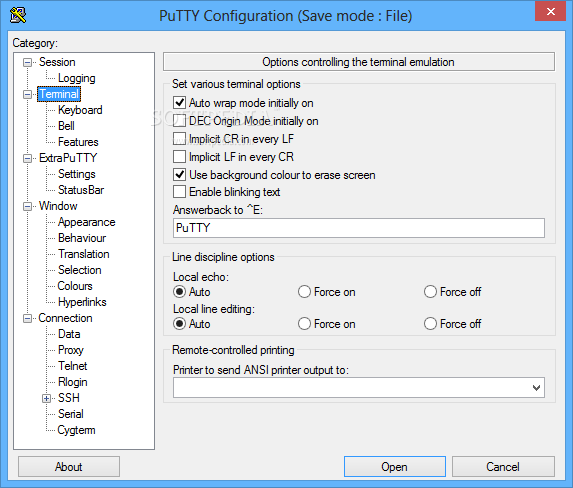Image resolution: width=573 pixels, height=488 pixels.
Task: Open Proxy category
Action: pyautogui.click(x=71, y=350)
